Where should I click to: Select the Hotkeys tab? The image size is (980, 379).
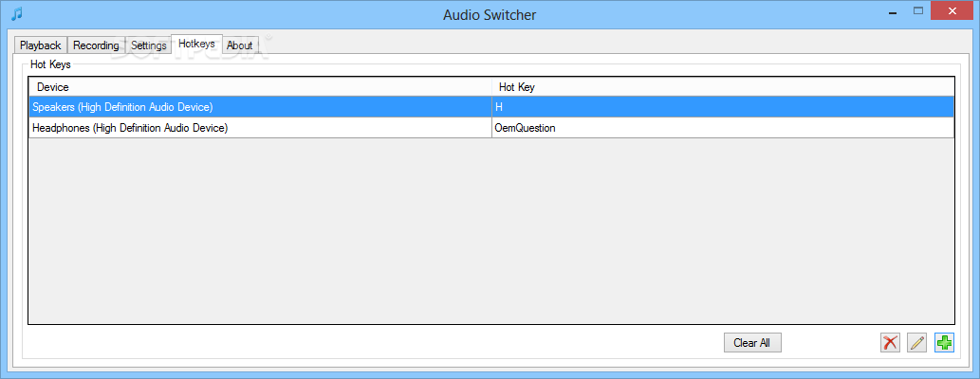196,44
